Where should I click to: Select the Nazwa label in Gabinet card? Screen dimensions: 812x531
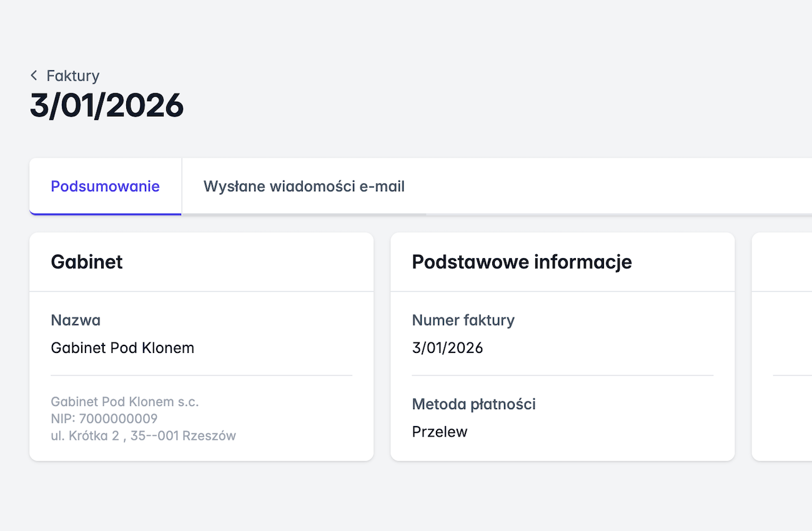coord(76,320)
